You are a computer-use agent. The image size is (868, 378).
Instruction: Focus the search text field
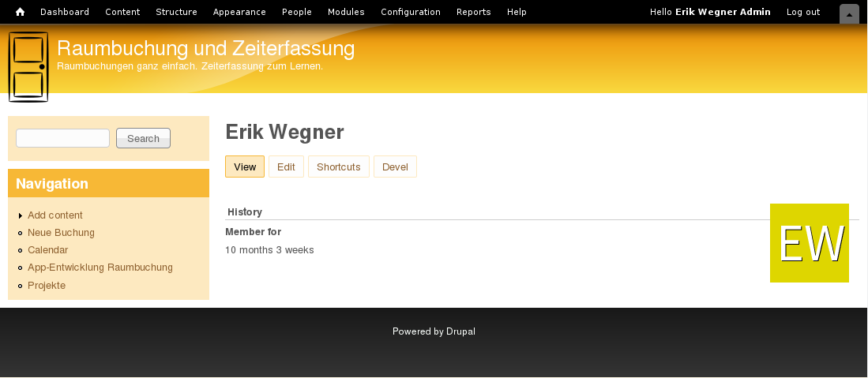(62, 138)
